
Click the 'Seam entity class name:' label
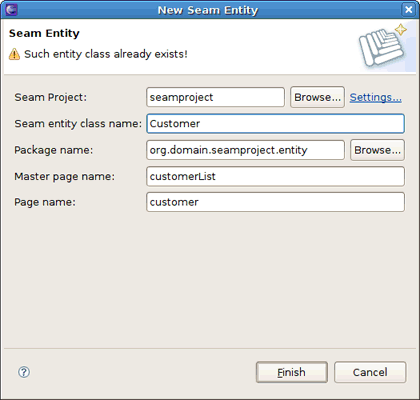coord(78,124)
